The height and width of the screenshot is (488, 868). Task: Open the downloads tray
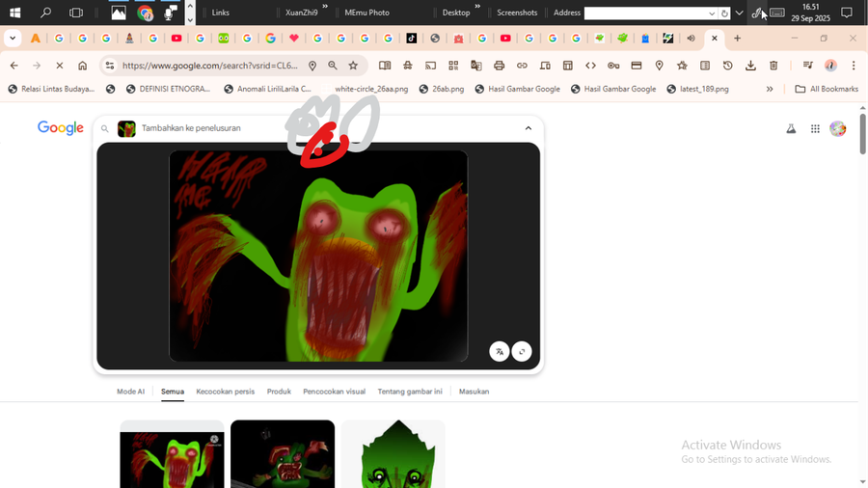coord(750,66)
